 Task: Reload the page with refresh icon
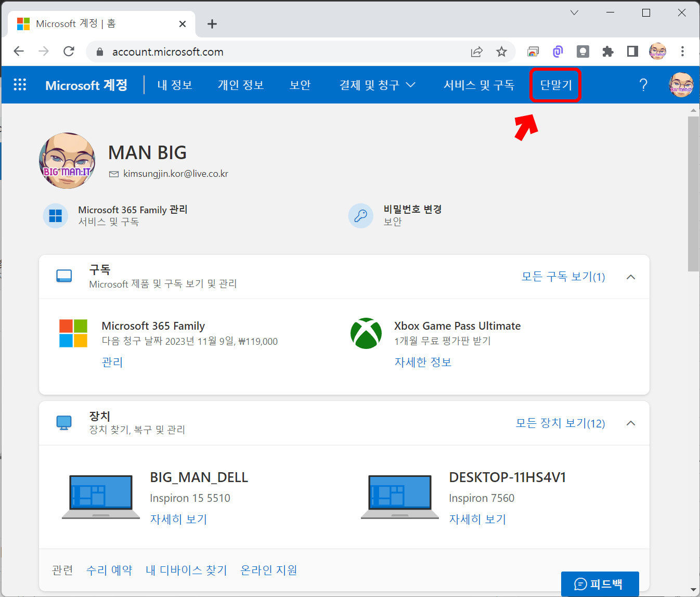pyautogui.click(x=69, y=51)
